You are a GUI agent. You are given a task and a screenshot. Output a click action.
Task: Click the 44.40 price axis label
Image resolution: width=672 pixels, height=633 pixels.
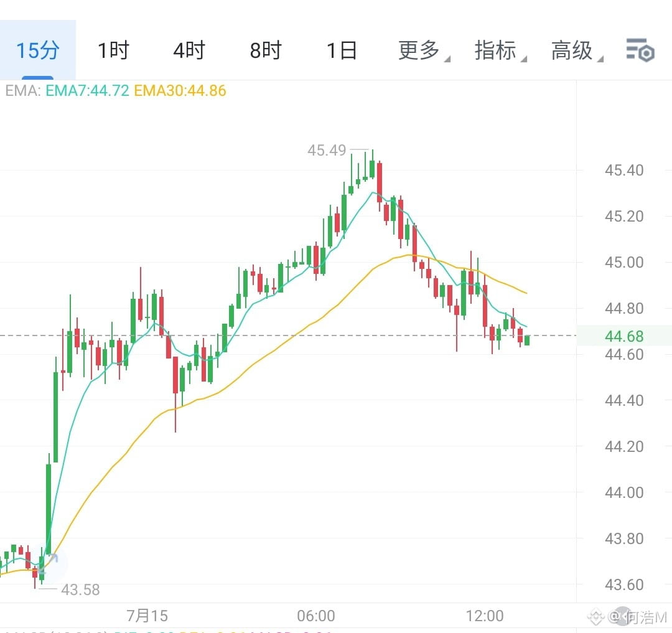[x=624, y=400]
